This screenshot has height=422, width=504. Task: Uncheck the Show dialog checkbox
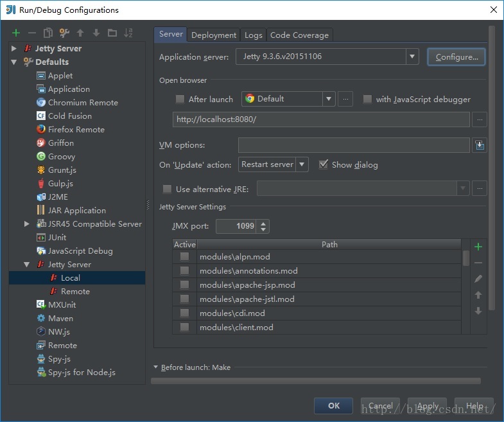[x=324, y=164]
